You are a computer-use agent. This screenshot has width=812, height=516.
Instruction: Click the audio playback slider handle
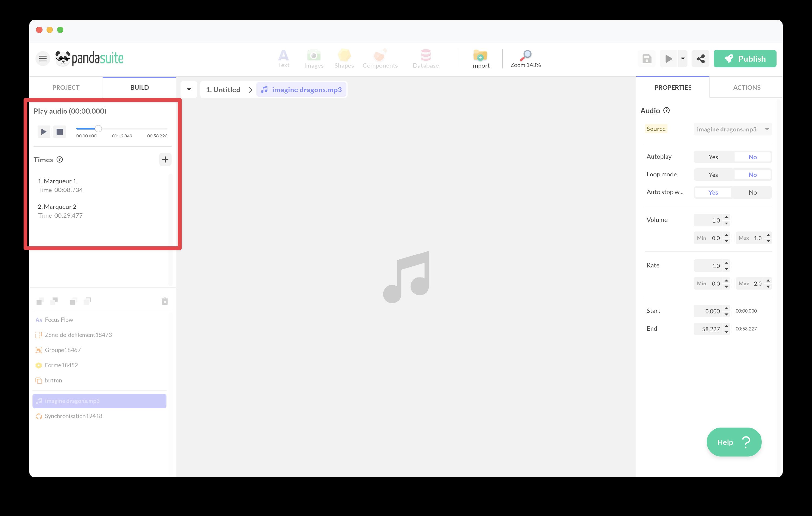tap(98, 128)
